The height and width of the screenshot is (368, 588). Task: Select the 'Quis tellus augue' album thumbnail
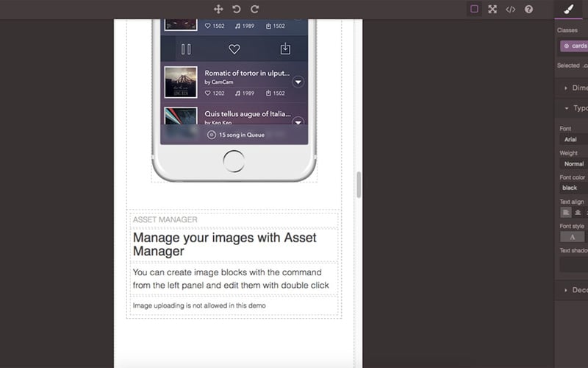pyautogui.click(x=181, y=116)
